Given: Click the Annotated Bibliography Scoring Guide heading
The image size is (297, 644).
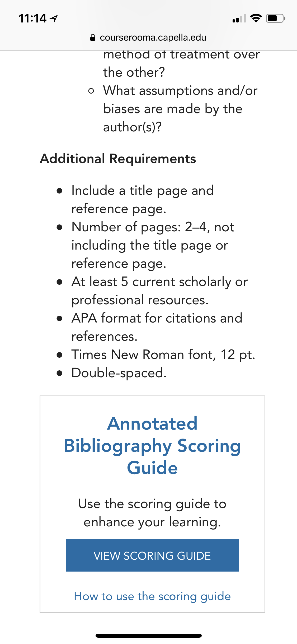Looking at the screenshot, I should coord(152,446).
